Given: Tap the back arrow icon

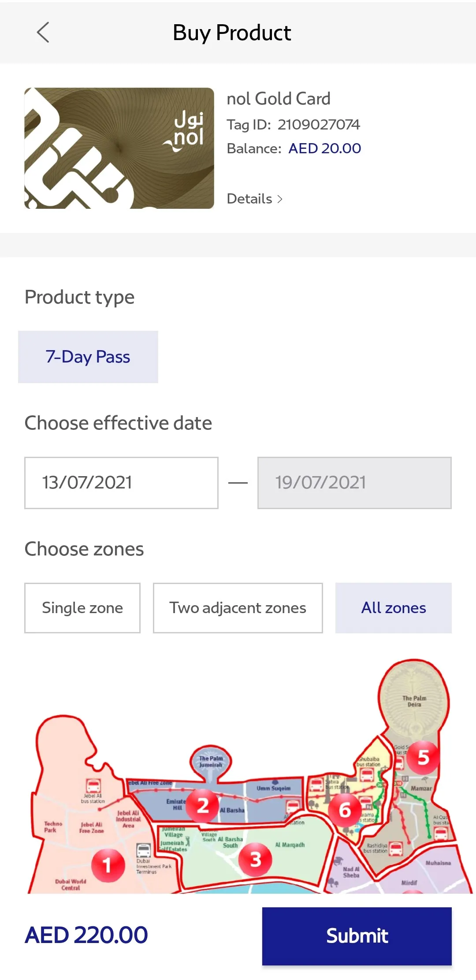Looking at the screenshot, I should click(x=43, y=33).
